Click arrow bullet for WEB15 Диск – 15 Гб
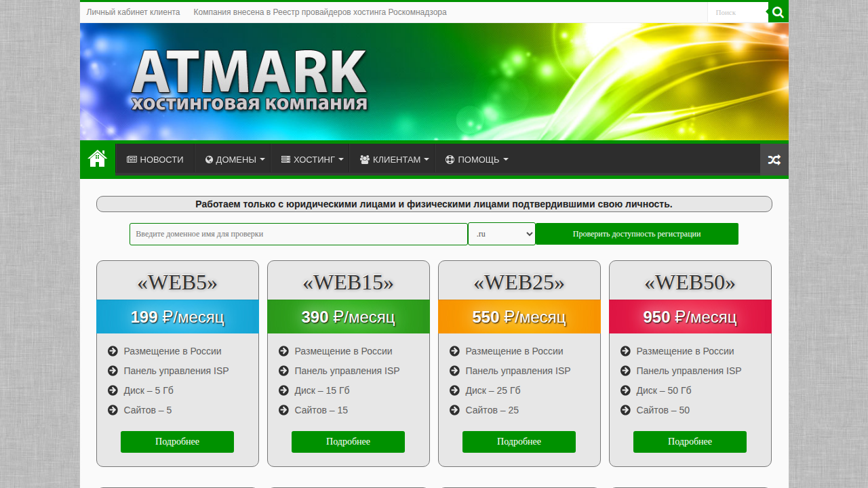The image size is (868, 488). (x=283, y=390)
